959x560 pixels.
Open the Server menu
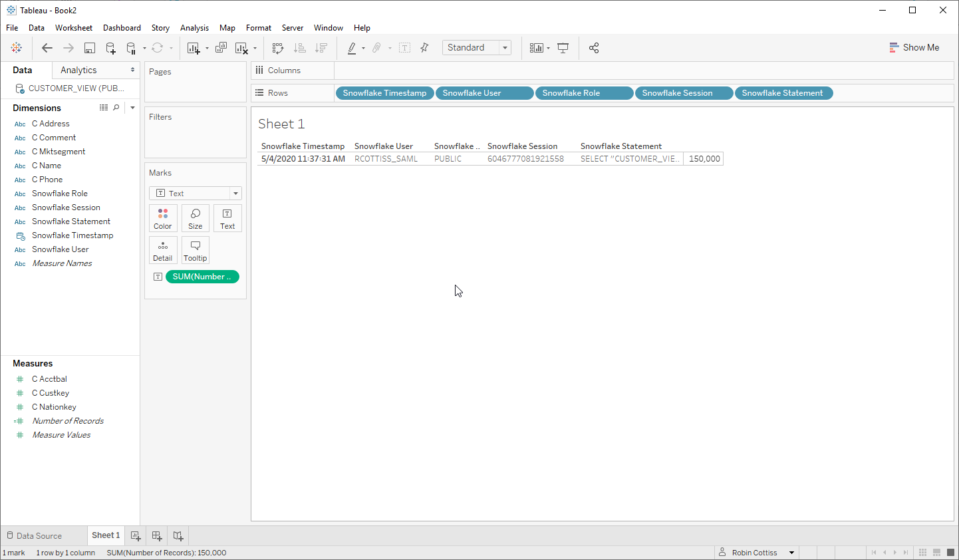coord(293,28)
